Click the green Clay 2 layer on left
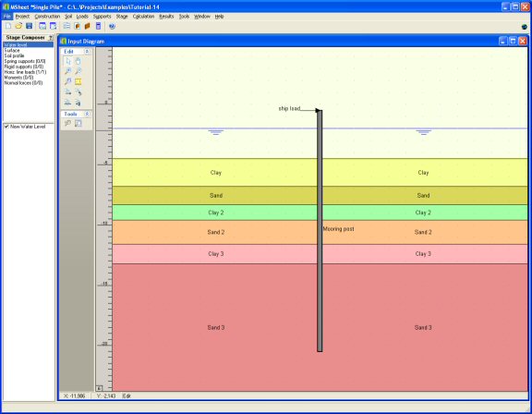 (215, 213)
